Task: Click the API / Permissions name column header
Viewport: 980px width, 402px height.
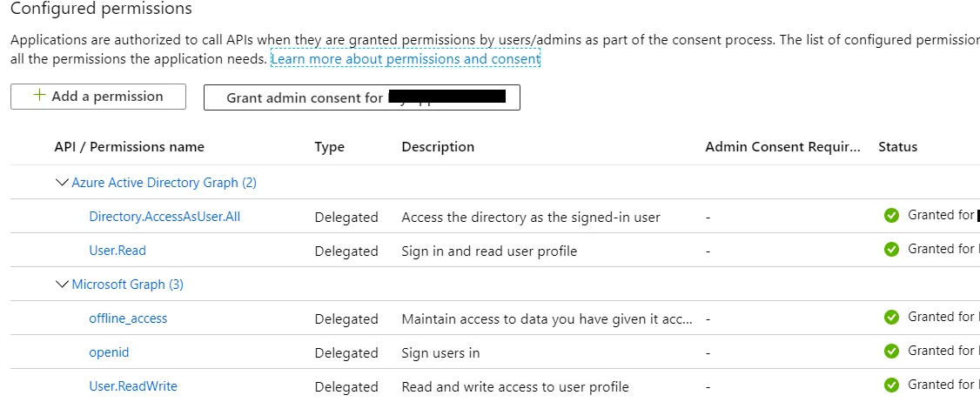Action: coord(130,147)
